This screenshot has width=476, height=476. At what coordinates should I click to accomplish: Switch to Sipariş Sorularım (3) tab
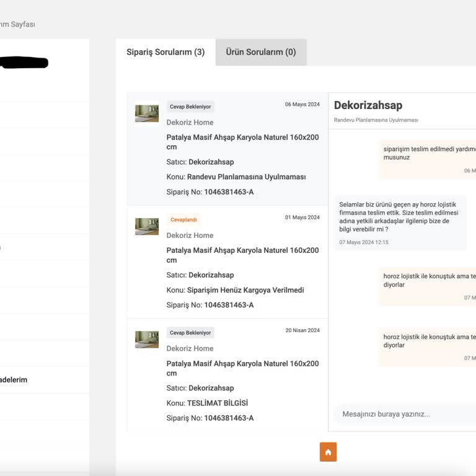(165, 53)
